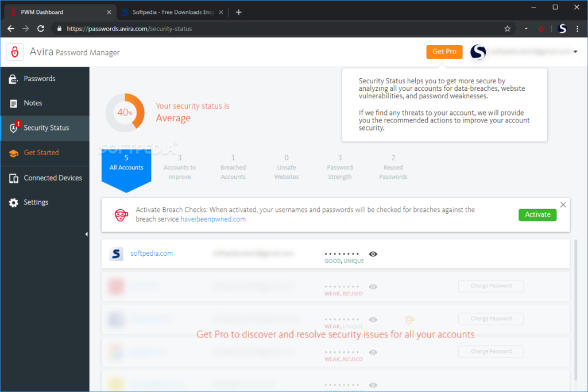Click the Get Pro to discover promo text
The height and width of the screenshot is (392, 588).
click(335, 335)
